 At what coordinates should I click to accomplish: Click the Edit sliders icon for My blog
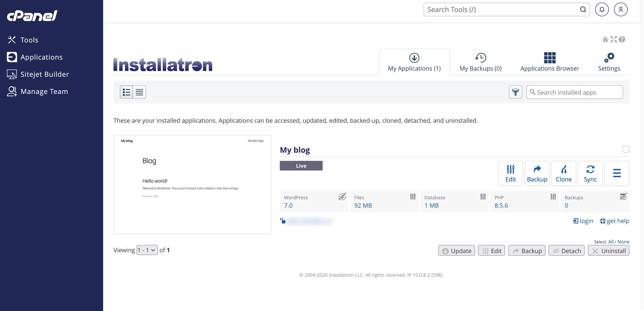point(510,173)
